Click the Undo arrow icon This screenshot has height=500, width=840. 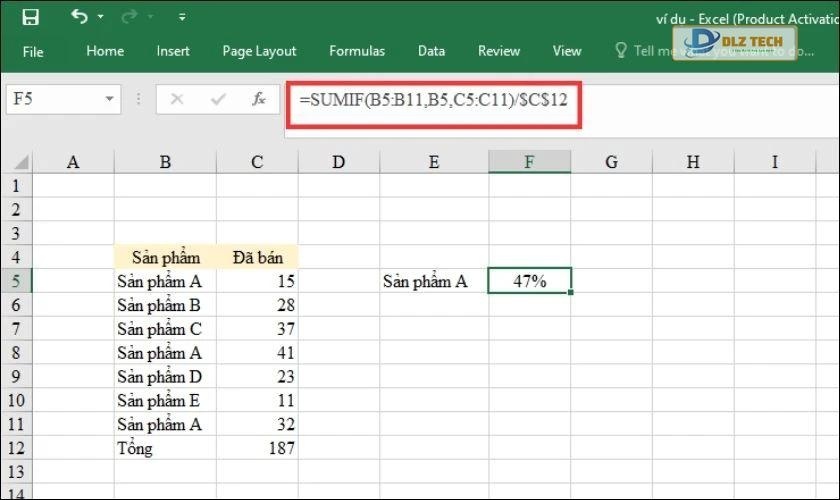click(79, 17)
